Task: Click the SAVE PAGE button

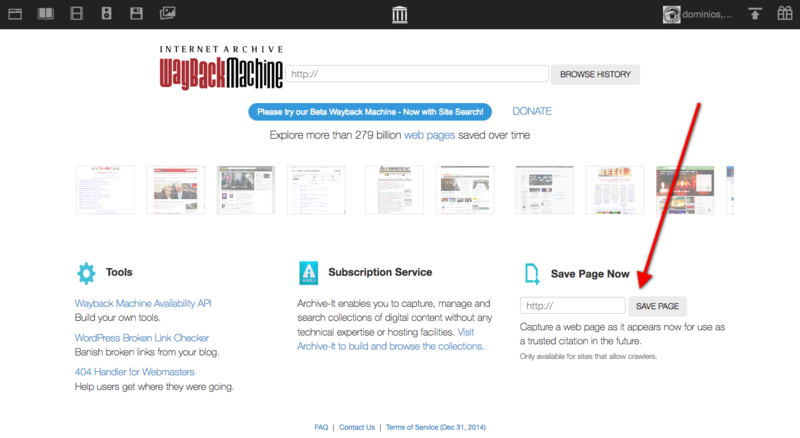Action: (x=657, y=306)
